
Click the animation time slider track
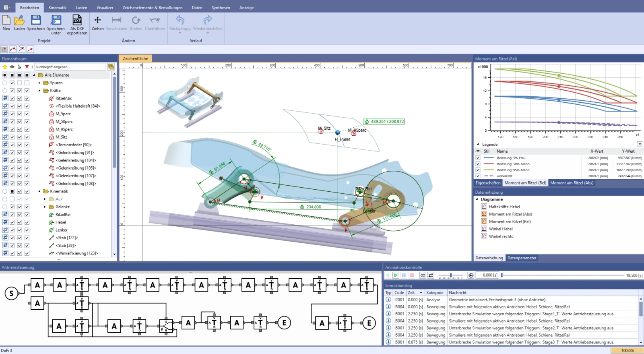pos(563,275)
